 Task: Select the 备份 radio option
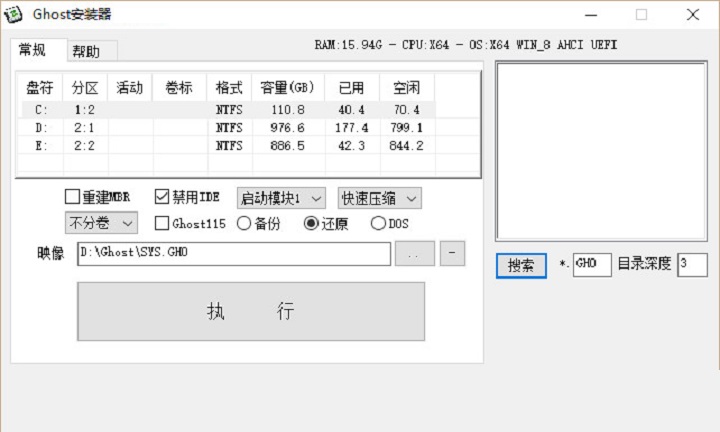tap(244, 224)
